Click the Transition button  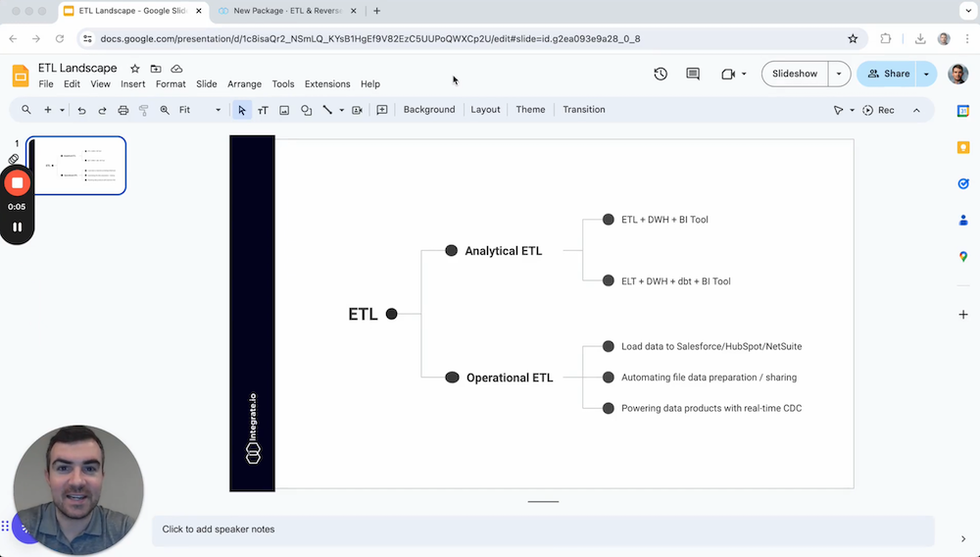point(583,110)
